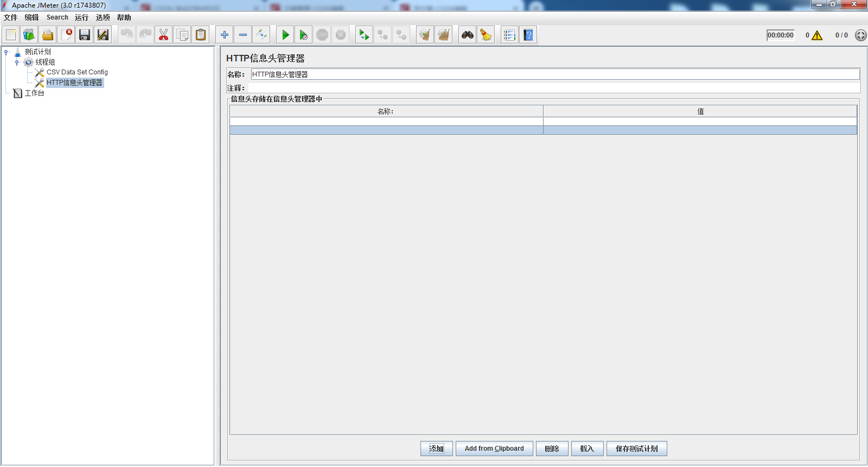
Task: Click the 删除 button
Action: click(552, 449)
